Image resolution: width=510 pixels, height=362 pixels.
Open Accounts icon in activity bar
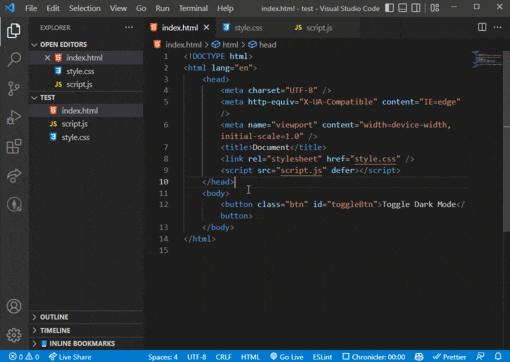click(x=14, y=306)
